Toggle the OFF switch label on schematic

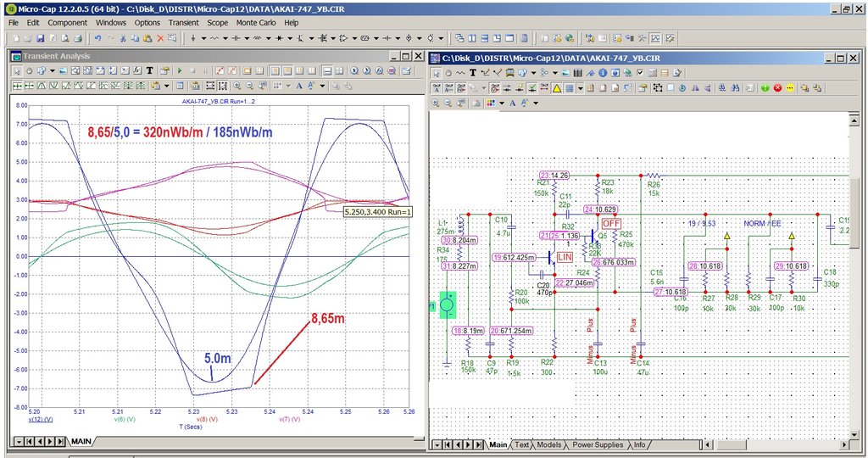pos(611,224)
